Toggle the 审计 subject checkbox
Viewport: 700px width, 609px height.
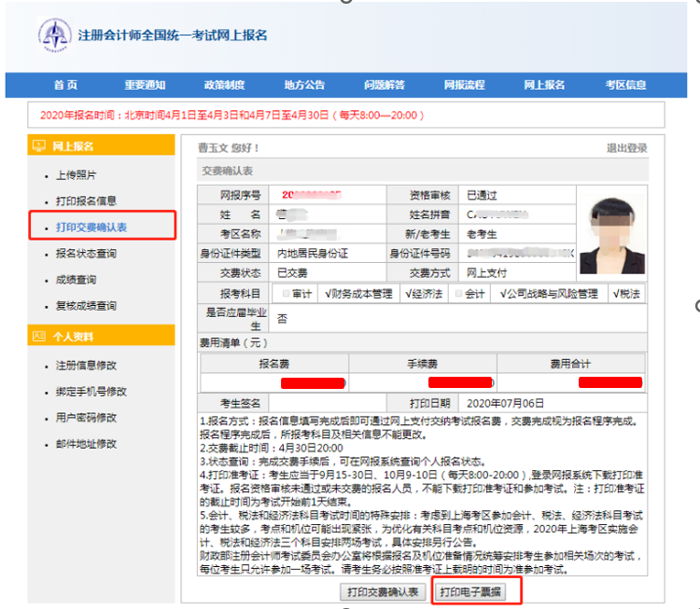287,294
